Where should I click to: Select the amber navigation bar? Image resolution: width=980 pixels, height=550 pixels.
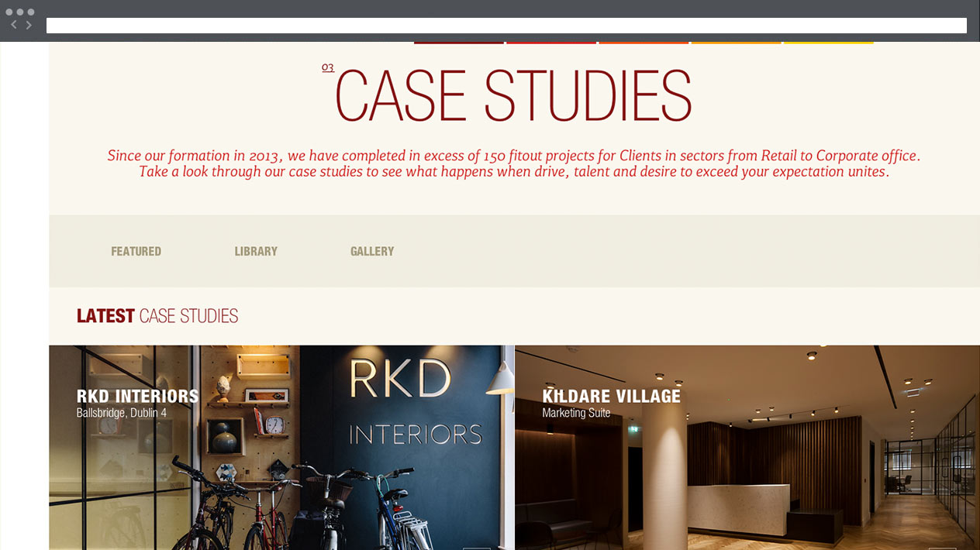(x=736, y=42)
